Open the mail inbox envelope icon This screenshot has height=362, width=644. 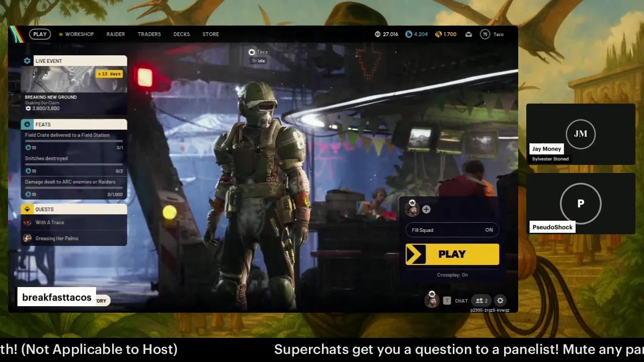tap(468, 34)
